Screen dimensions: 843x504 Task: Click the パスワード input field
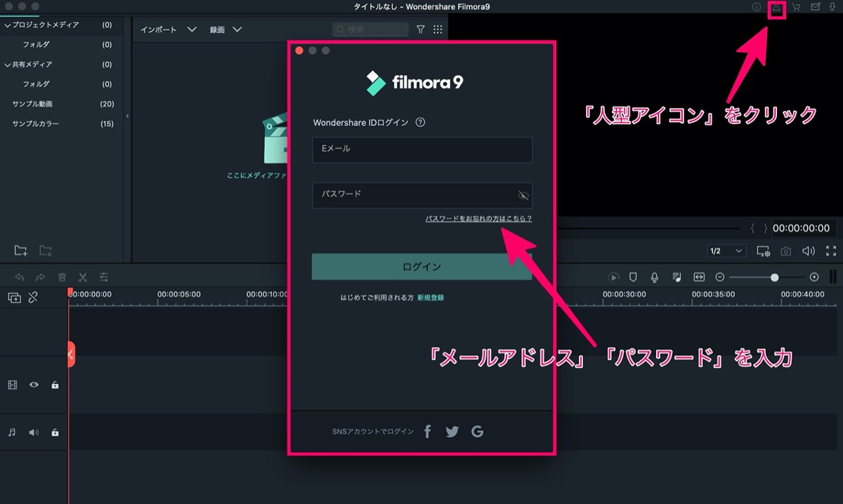(422, 195)
